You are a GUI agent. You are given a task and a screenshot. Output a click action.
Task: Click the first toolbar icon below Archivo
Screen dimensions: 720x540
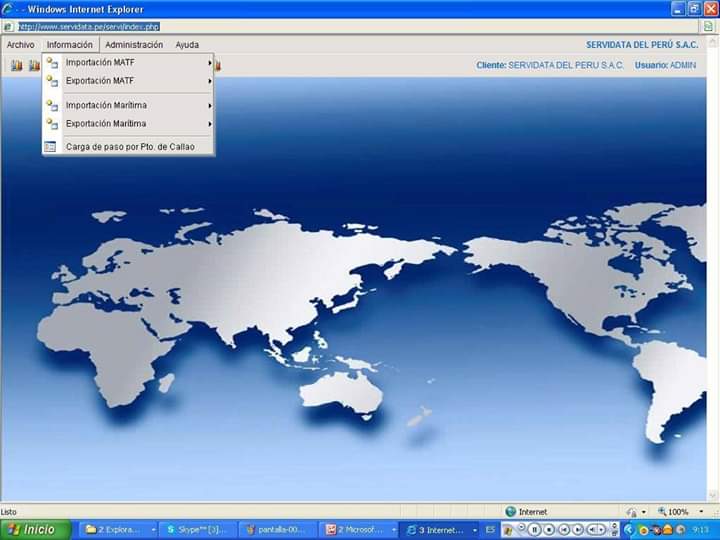coord(16,66)
